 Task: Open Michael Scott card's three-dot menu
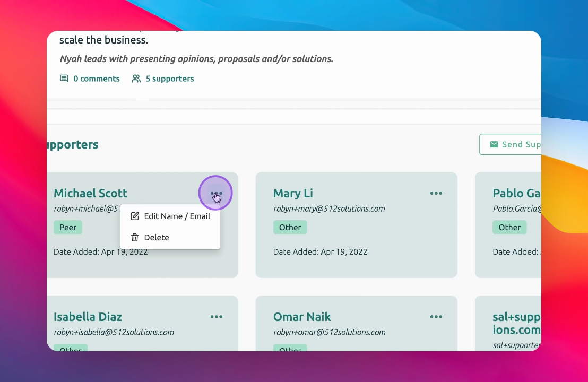216,193
